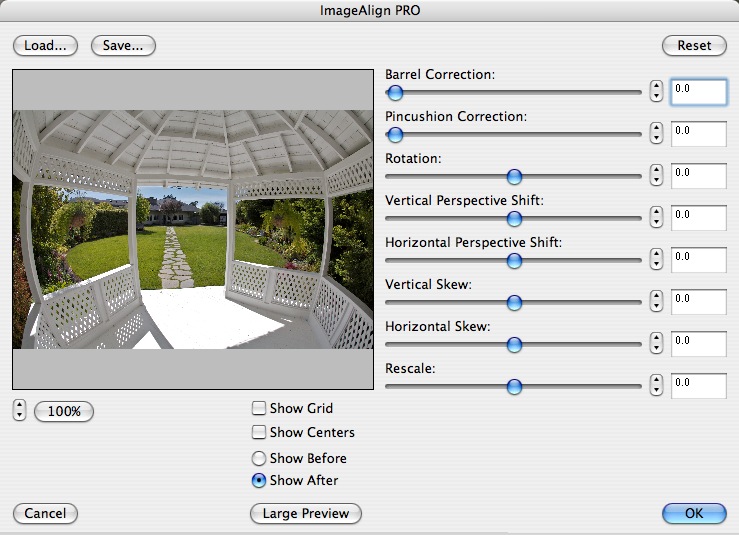Enable the Show Grid checkbox
This screenshot has width=739, height=535.
[x=259, y=408]
